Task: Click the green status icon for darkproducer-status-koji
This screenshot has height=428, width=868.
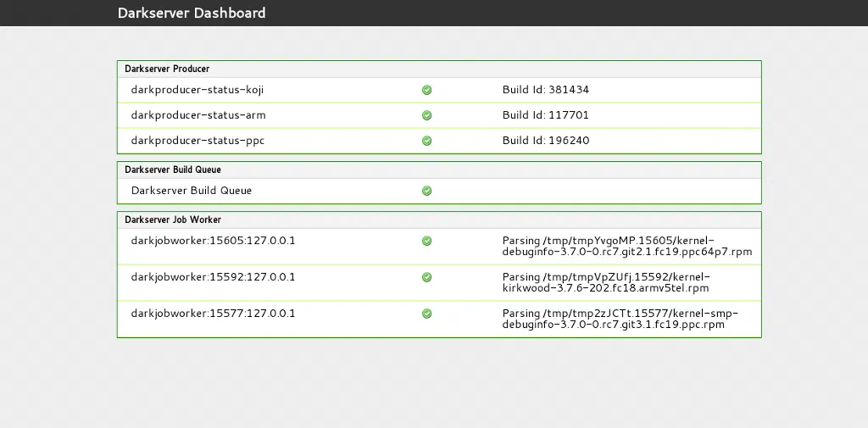Action: 427,90
